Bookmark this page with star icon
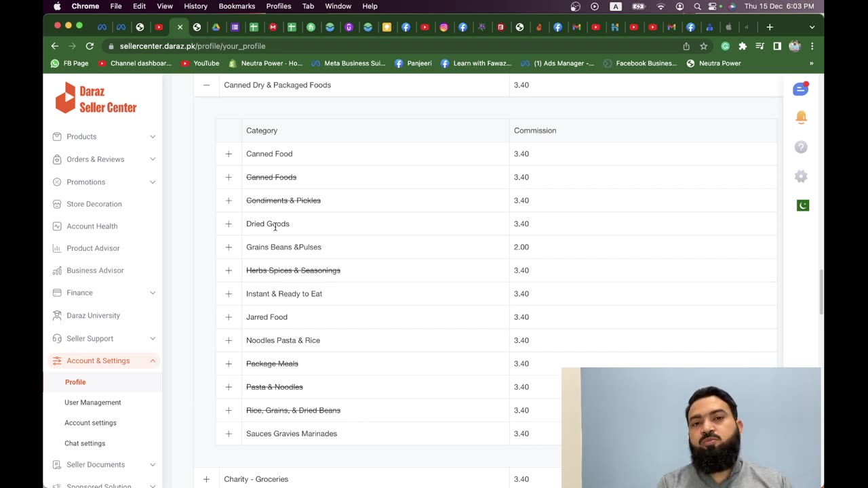 click(704, 46)
